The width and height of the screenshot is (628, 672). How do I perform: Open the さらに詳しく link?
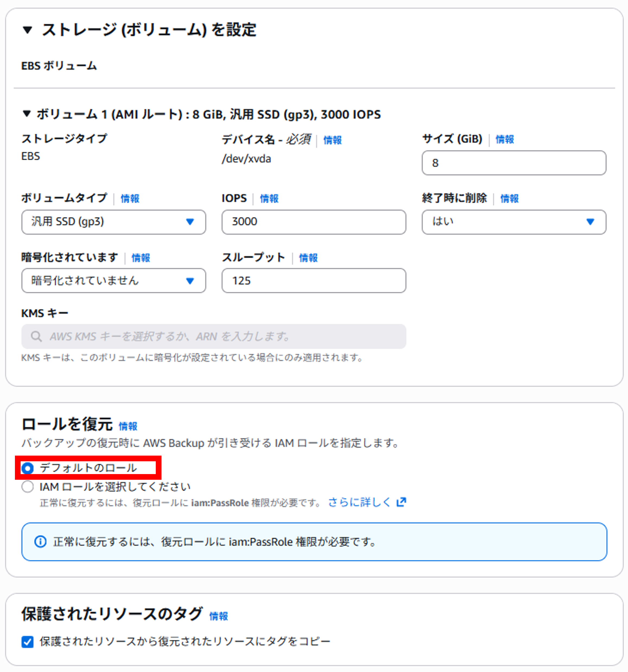(359, 502)
